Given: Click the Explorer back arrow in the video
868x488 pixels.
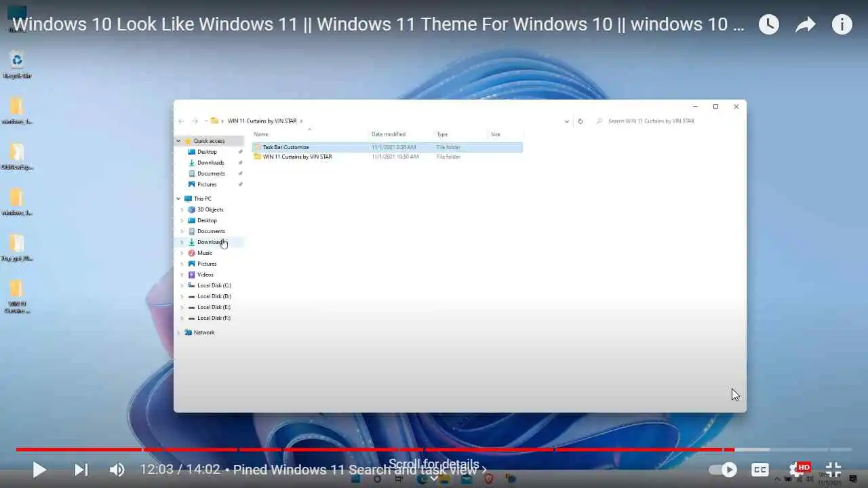Looking at the screenshot, I should 181,121.
